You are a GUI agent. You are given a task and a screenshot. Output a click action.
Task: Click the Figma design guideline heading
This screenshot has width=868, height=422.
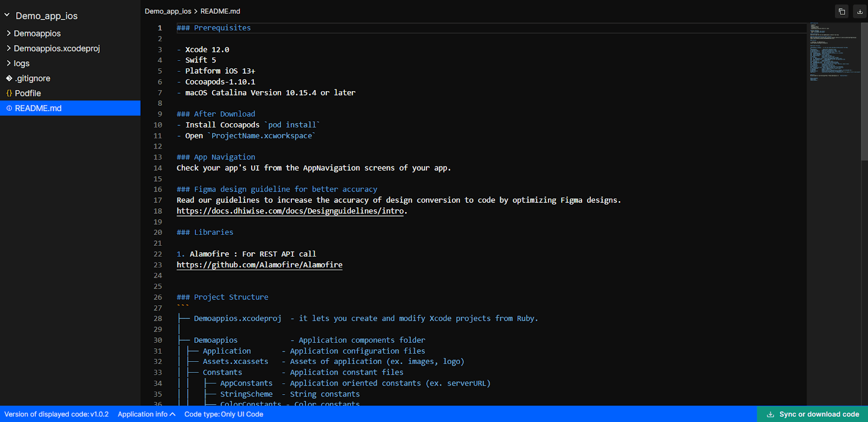(277, 189)
